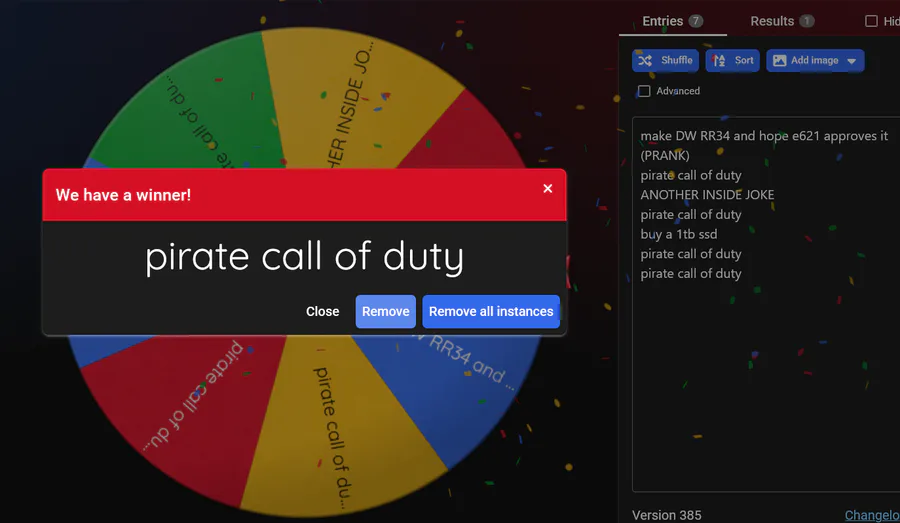Open the Add image dropdown
Viewport: 900px width, 523px height.
click(815, 60)
